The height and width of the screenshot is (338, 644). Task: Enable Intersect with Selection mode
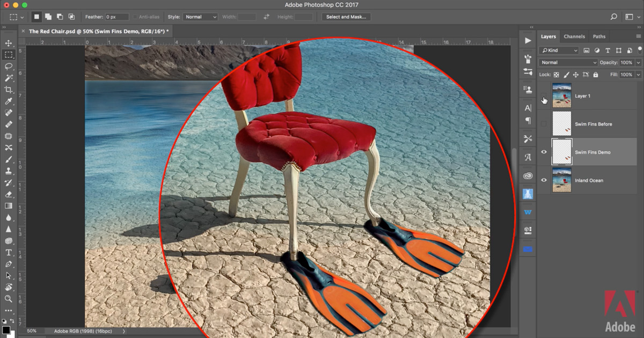[x=71, y=17]
